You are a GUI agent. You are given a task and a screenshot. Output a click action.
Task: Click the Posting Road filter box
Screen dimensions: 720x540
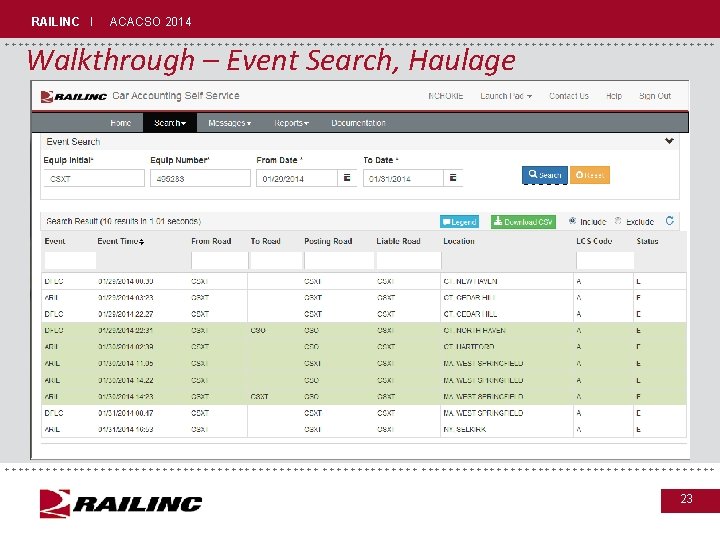click(x=339, y=260)
